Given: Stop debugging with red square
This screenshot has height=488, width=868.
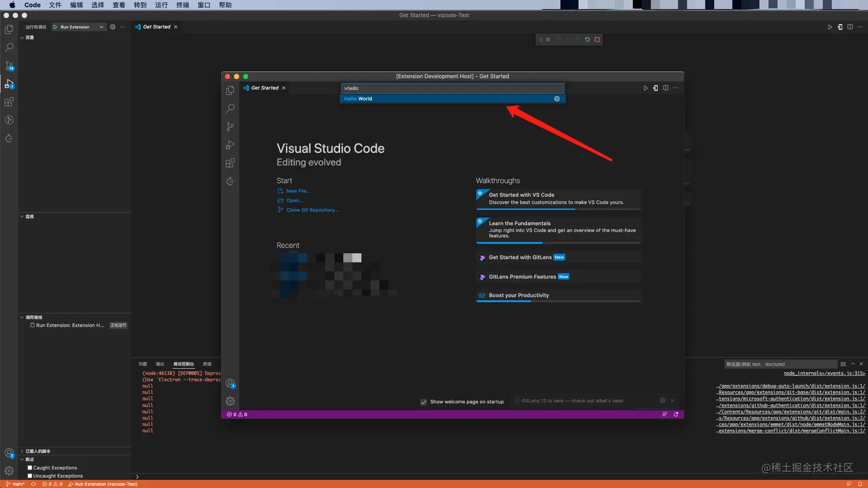Looking at the screenshot, I should click(597, 40).
